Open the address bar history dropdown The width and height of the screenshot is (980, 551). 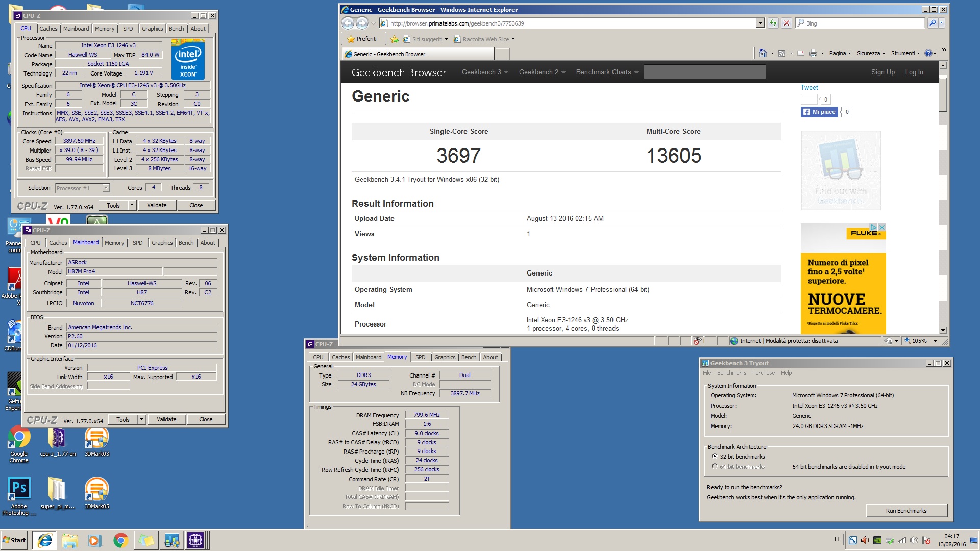click(x=760, y=23)
